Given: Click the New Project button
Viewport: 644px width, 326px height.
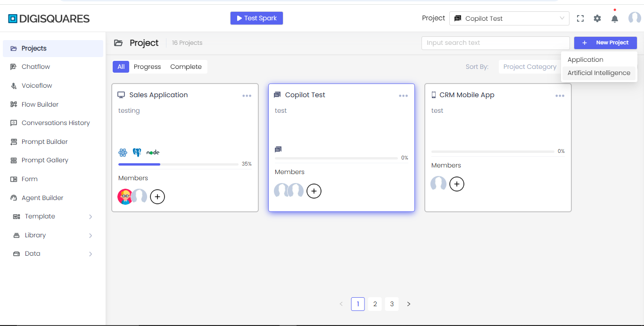Looking at the screenshot, I should tap(605, 43).
